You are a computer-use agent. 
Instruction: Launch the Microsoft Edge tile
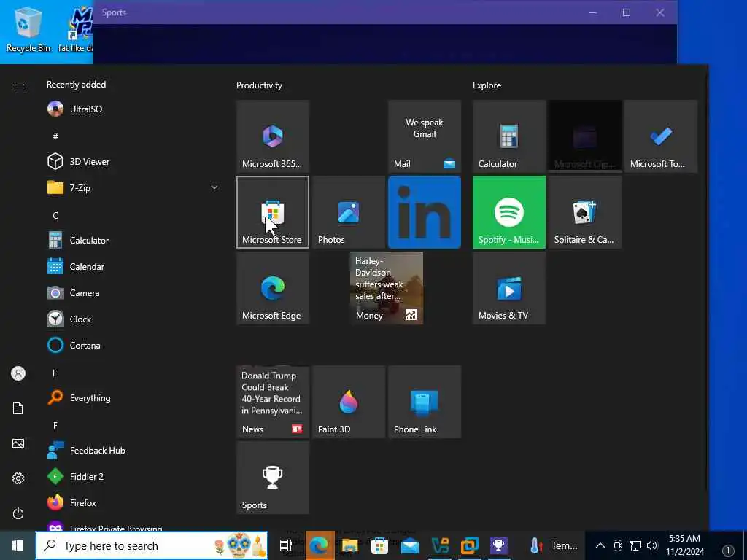coord(273,288)
